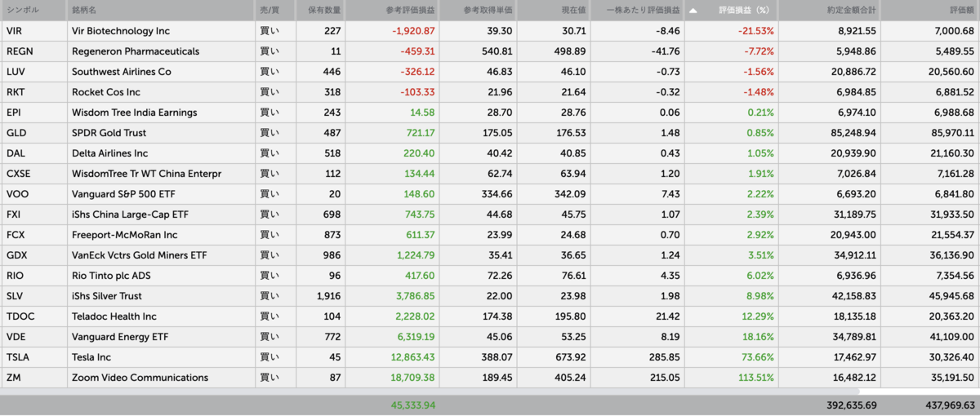Click the 売/買 column header
Image resolution: width=980 pixels, height=416 pixels.
pos(275,11)
